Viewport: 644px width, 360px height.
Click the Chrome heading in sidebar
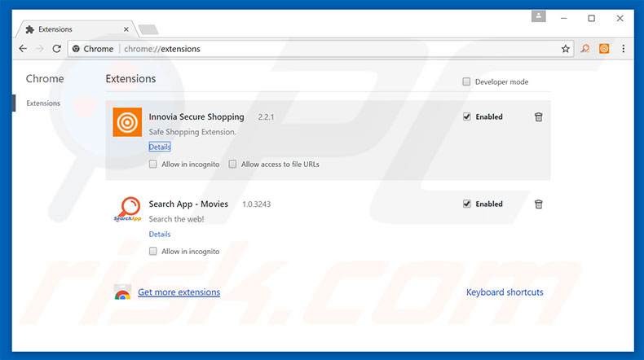[45, 78]
